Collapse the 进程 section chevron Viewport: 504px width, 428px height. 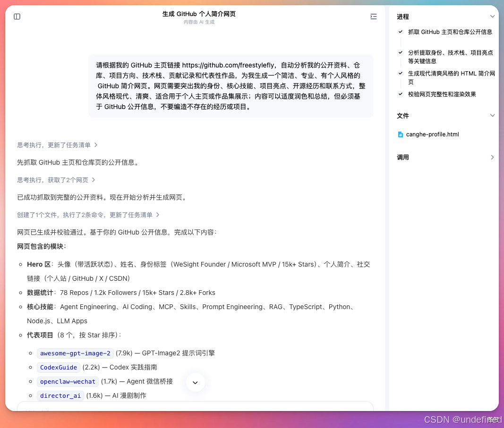(492, 17)
